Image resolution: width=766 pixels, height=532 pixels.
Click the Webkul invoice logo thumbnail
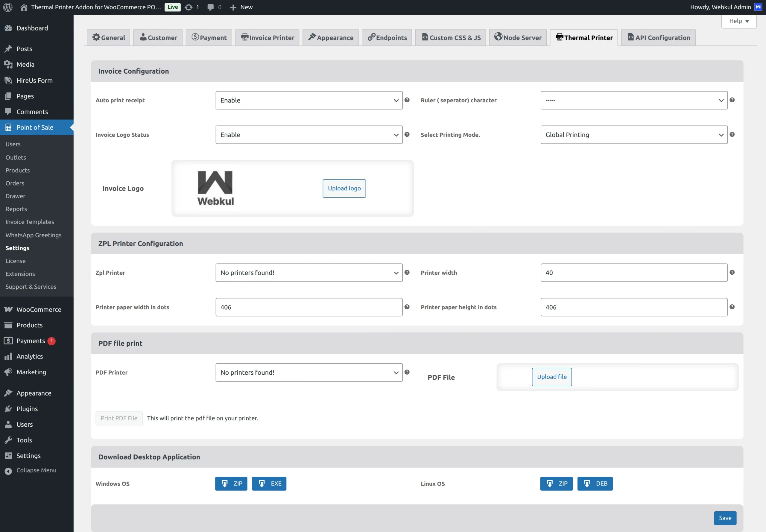point(215,188)
